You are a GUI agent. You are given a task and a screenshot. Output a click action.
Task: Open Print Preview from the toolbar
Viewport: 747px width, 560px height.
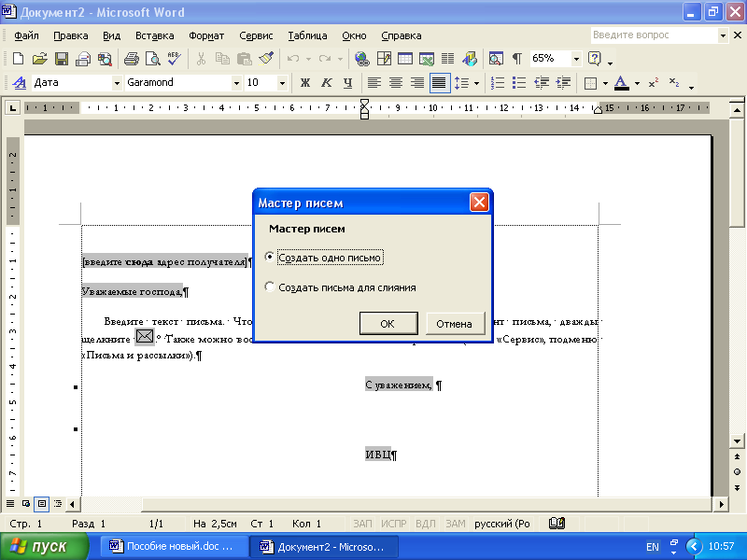[x=152, y=59]
